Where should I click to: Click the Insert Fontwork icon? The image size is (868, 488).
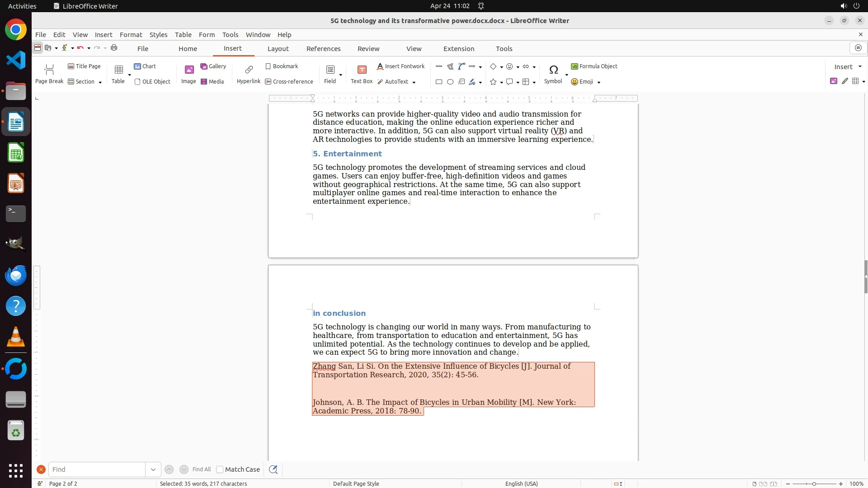[x=381, y=66]
